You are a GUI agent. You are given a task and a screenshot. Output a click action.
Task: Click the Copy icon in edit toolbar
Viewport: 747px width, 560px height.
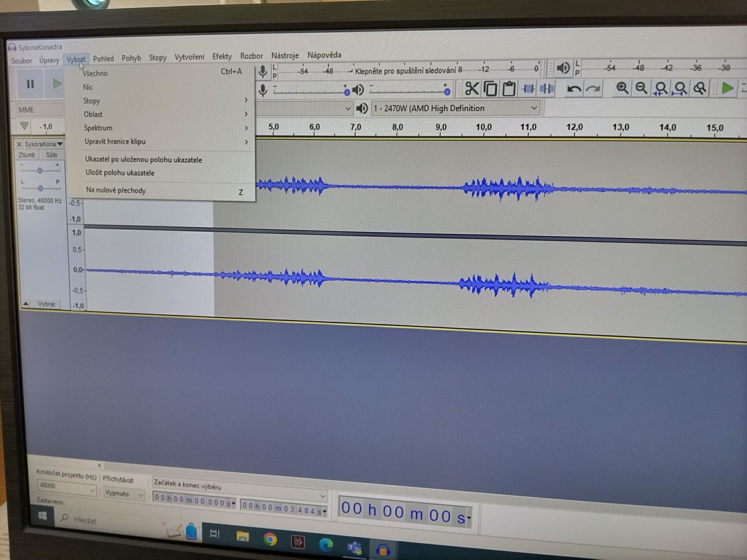point(491,89)
